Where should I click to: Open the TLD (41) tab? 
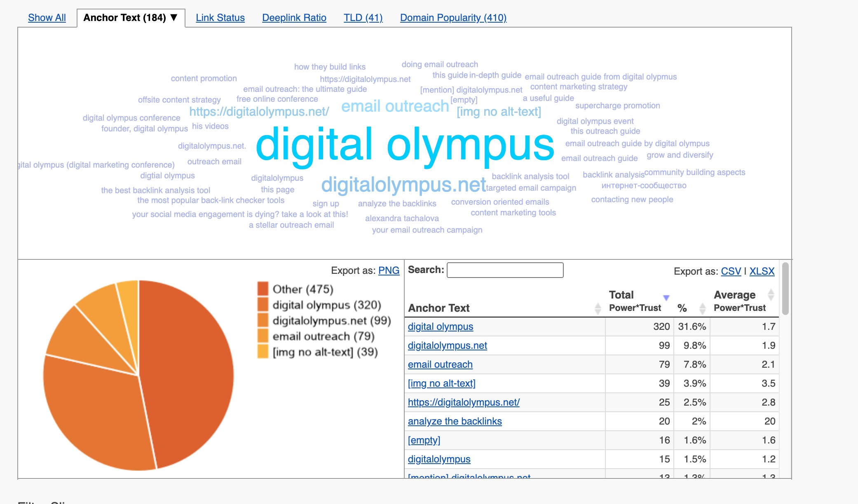[x=363, y=18]
